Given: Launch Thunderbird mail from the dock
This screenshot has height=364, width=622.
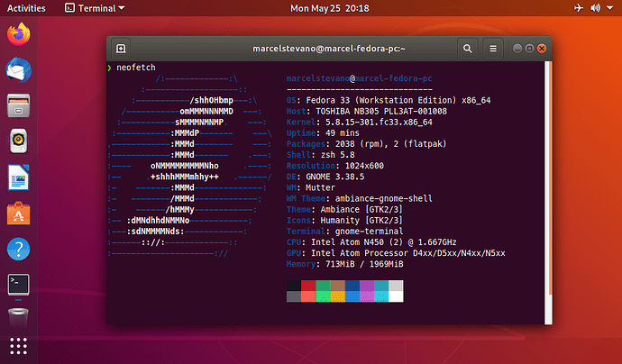Looking at the screenshot, I should point(19,70).
